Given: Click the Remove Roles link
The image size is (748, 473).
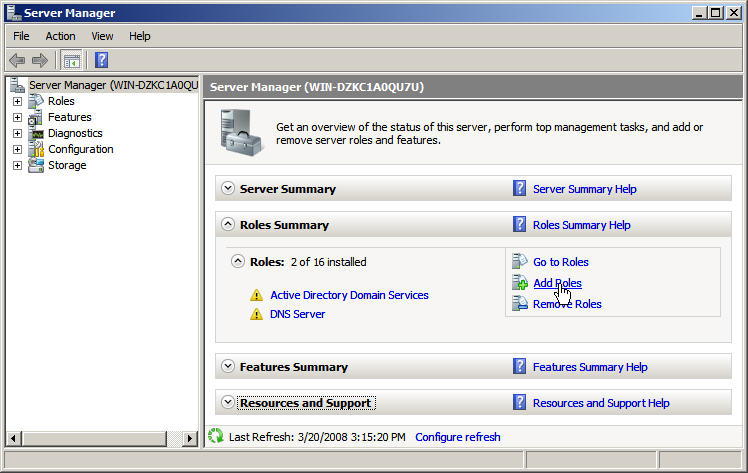Looking at the screenshot, I should tap(567, 304).
